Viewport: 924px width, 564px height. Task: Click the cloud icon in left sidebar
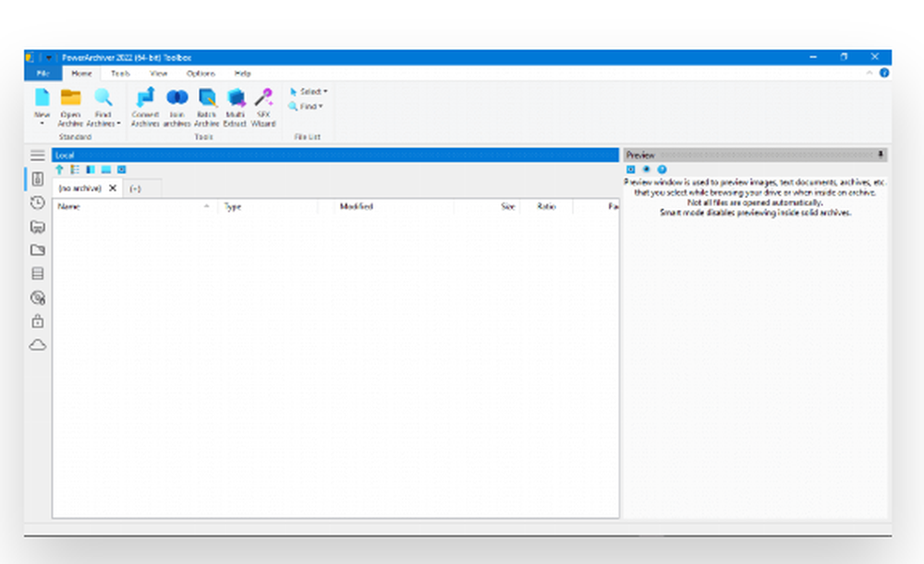coord(38,345)
